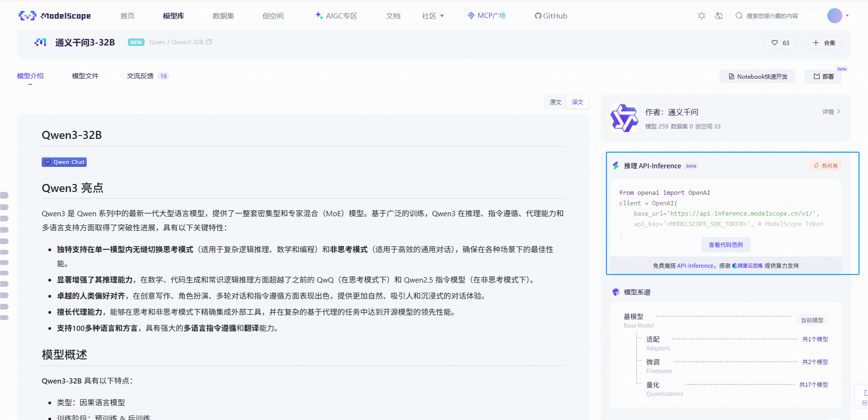Screen dimensions: 868x420
Task: Click 查看代码范例 button
Action: tap(726, 245)
